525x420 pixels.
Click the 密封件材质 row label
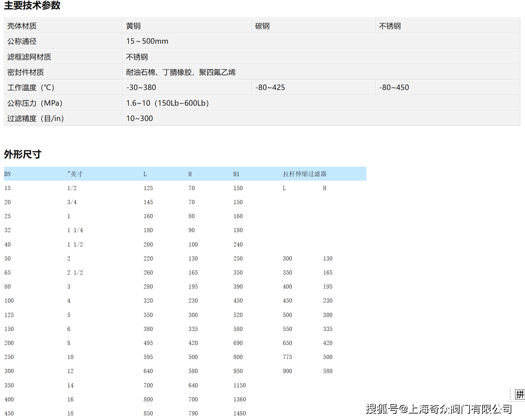click(25, 72)
